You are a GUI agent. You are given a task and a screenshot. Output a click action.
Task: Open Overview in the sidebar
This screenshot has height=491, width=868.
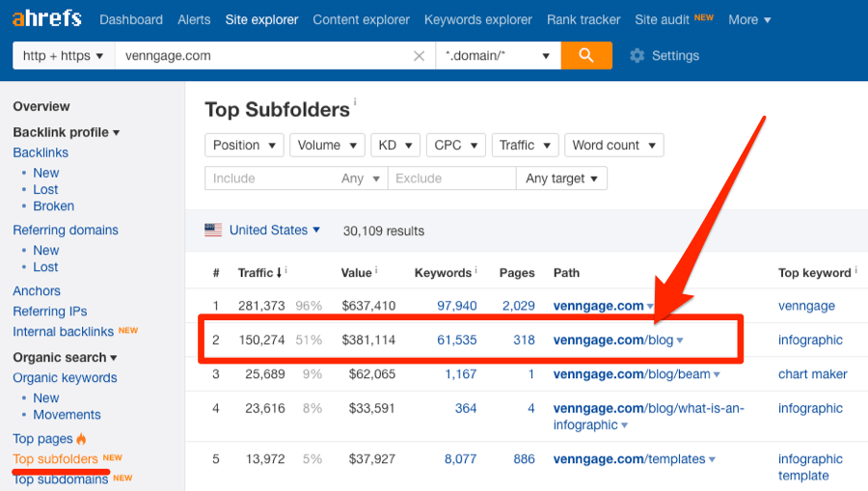click(41, 106)
